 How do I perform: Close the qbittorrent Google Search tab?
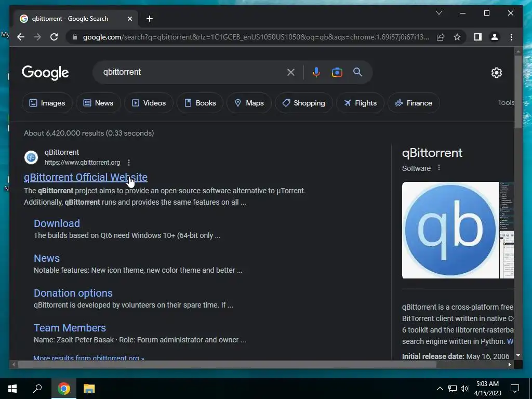coord(129,19)
